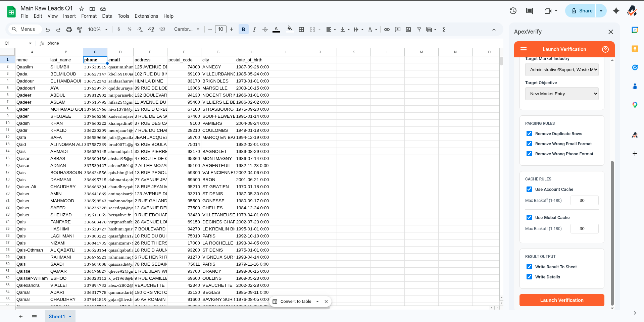This screenshot has height=322, width=644.
Task: Open the font family dropdown
Action: [x=187, y=30]
